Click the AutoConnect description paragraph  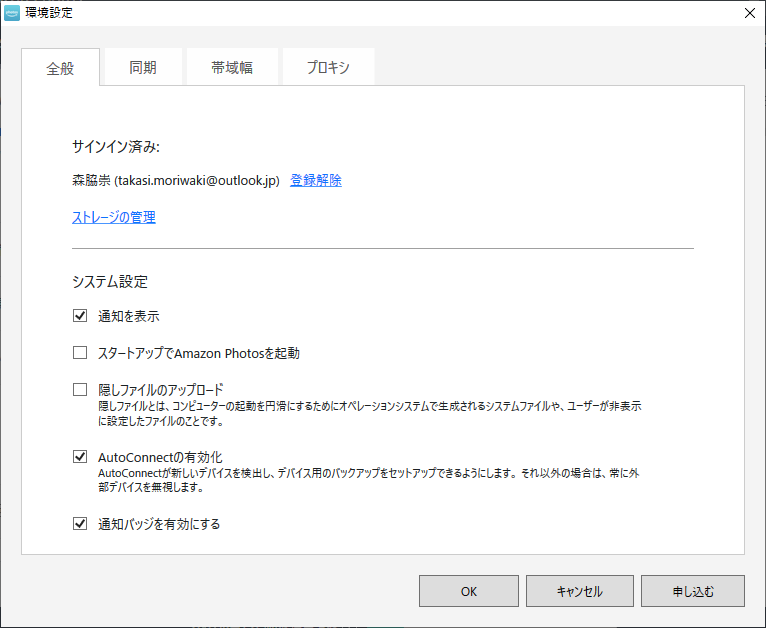click(369, 480)
